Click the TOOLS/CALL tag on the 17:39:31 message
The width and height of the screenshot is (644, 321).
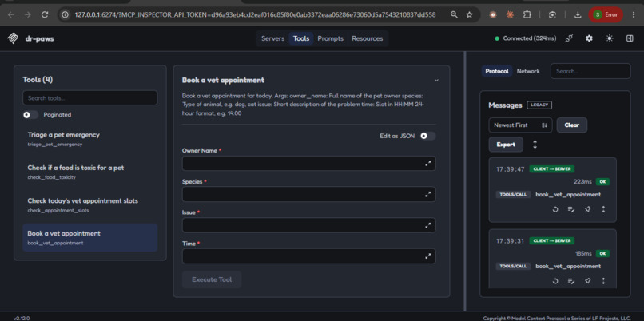point(514,267)
